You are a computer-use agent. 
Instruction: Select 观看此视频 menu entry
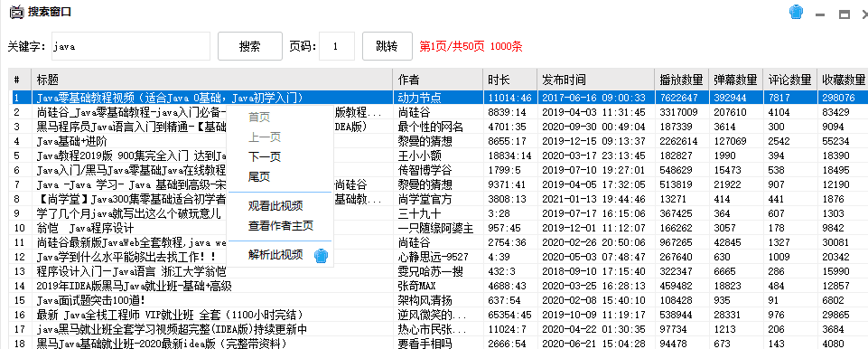(x=275, y=207)
